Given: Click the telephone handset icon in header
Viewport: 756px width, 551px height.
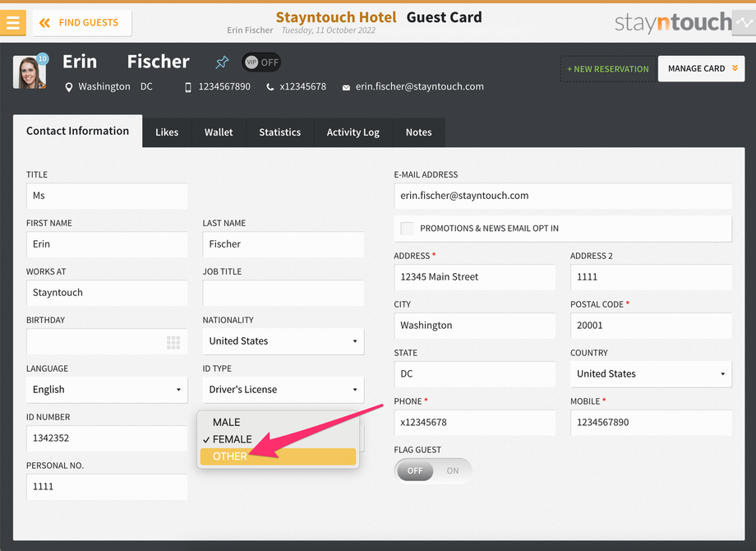Looking at the screenshot, I should click(270, 87).
